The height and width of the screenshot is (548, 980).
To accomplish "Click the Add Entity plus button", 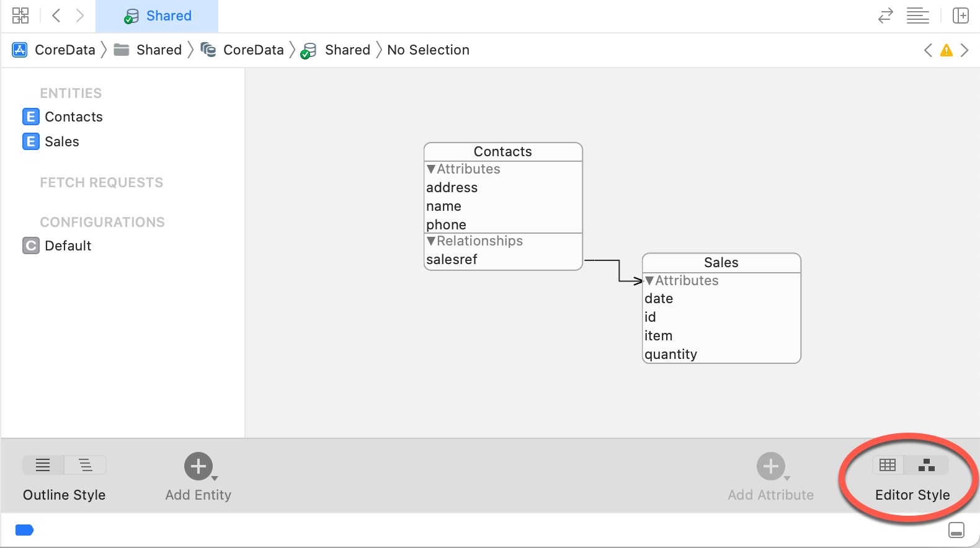I will (198, 466).
